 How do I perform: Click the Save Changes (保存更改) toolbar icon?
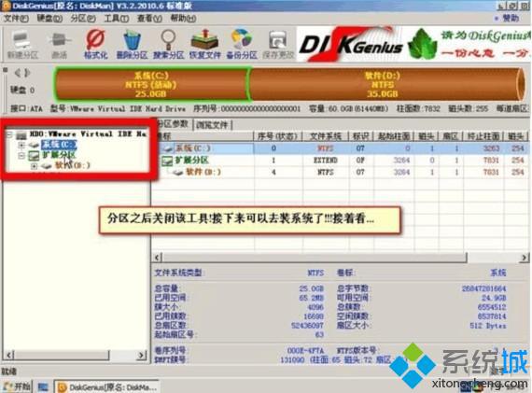(278, 45)
